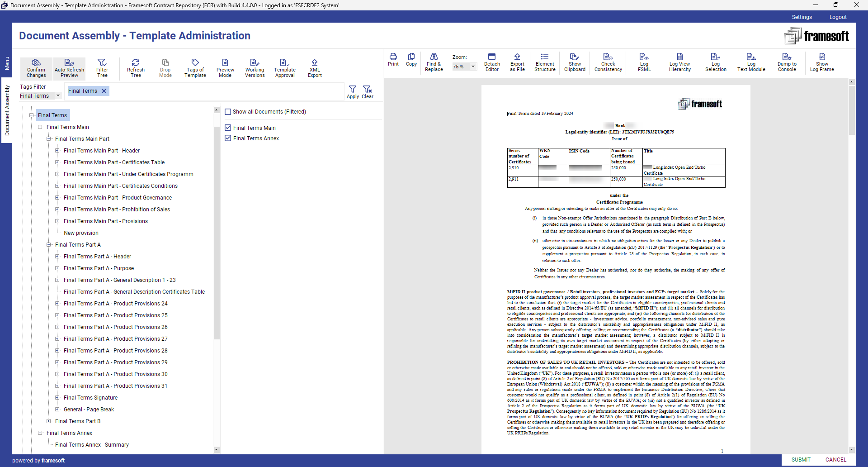The width and height of the screenshot is (868, 467).
Task: Select Final Terms Main Part - Certificates Table
Action: (114, 162)
